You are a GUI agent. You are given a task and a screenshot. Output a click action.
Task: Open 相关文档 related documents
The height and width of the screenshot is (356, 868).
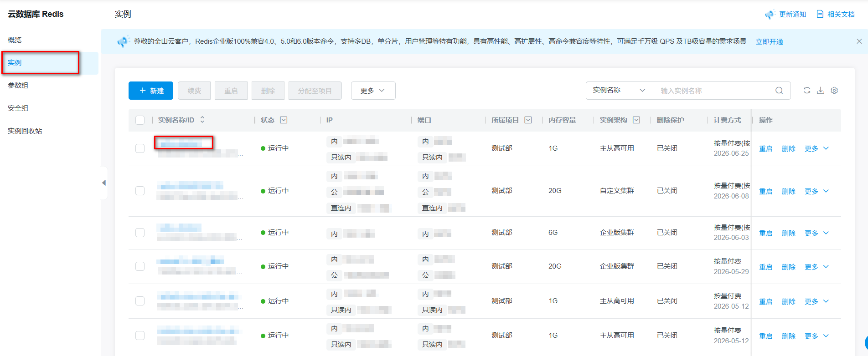point(836,14)
